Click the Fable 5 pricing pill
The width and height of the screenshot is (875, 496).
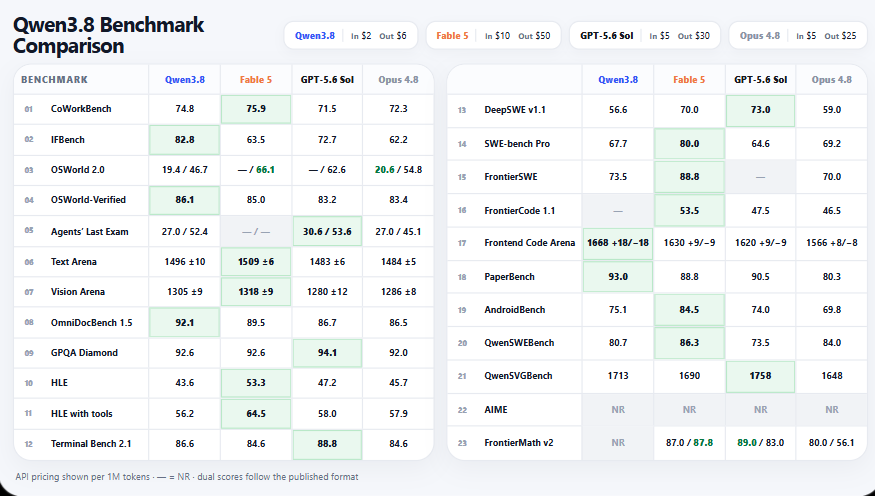tap(493, 36)
